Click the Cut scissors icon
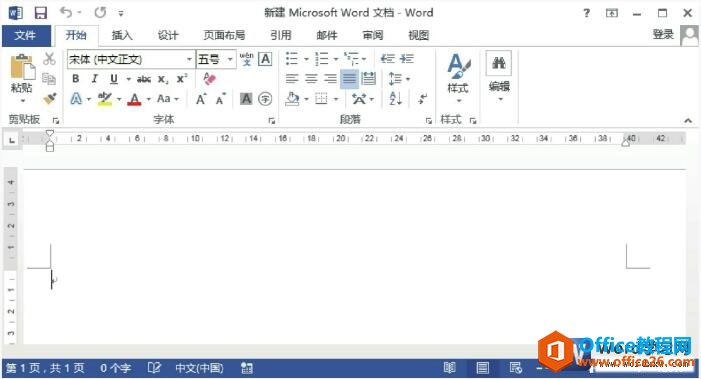The image size is (701, 379). tap(49, 59)
